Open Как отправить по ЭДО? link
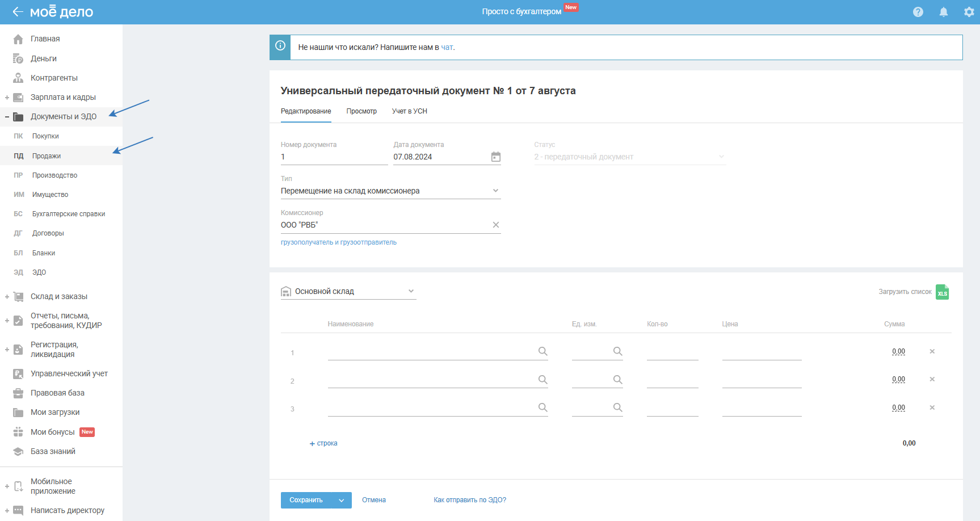This screenshot has height=521, width=980. (x=470, y=500)
